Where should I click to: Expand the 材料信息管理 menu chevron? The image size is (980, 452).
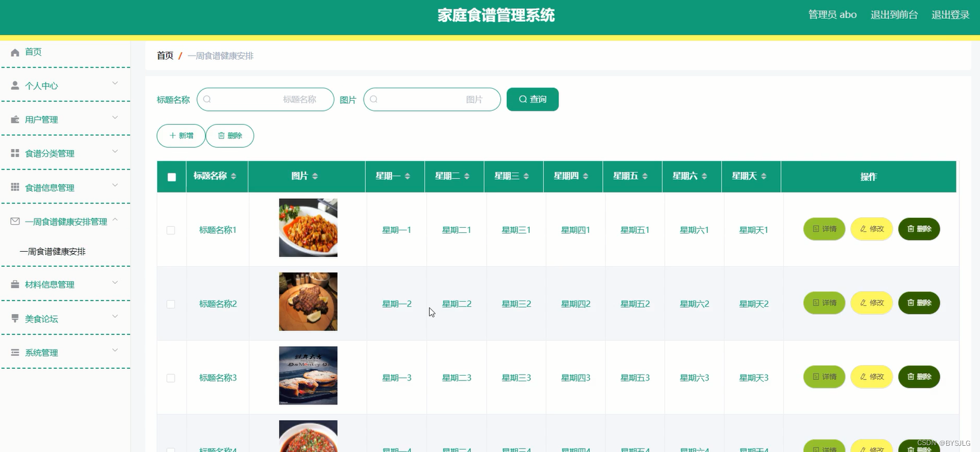115,282
